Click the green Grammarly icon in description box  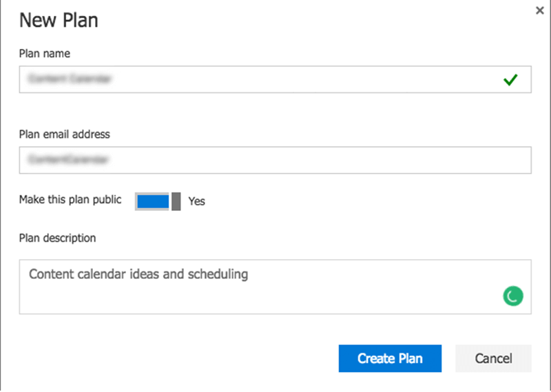(513, 296)
